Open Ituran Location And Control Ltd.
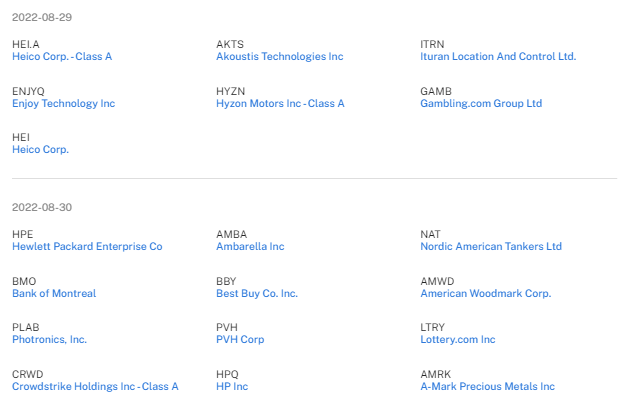This screenshot has width=630, height=409. pos(498,57)
